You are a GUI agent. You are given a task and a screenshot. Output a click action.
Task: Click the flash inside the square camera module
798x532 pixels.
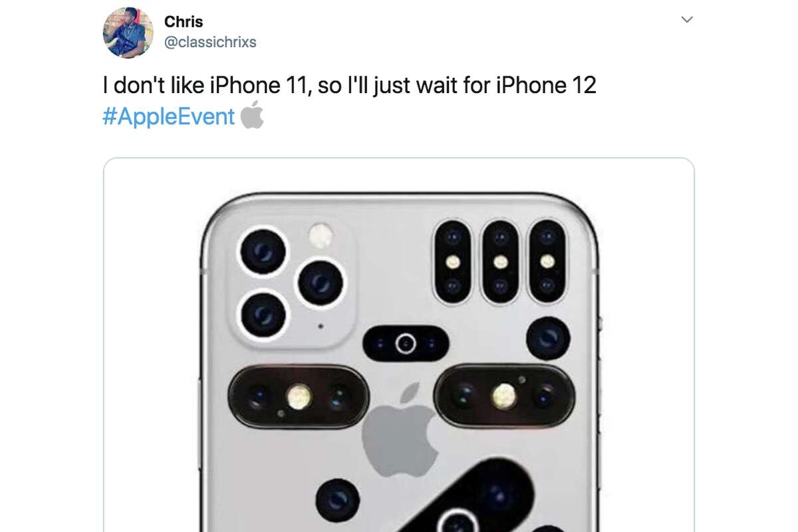pyautogui.click(x=323, y=235)
